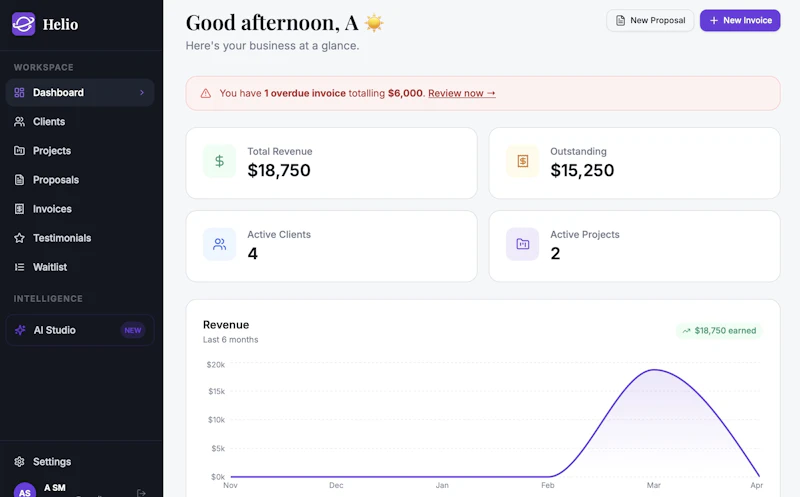Click the Projects folder icon in sidebar
Screen dimensions: 800x497
(19, 151)
